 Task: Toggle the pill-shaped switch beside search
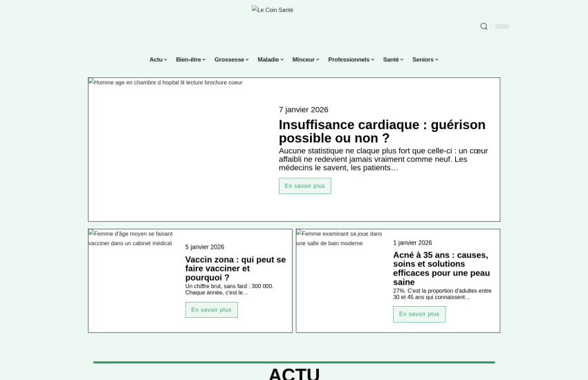click(502, 26)
